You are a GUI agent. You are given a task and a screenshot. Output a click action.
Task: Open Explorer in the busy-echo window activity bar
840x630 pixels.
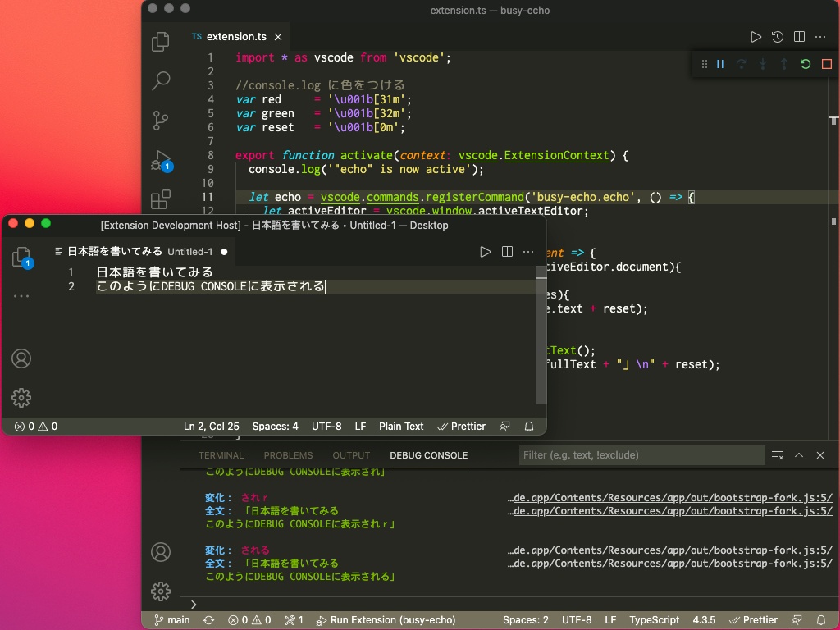pos(160,42)
